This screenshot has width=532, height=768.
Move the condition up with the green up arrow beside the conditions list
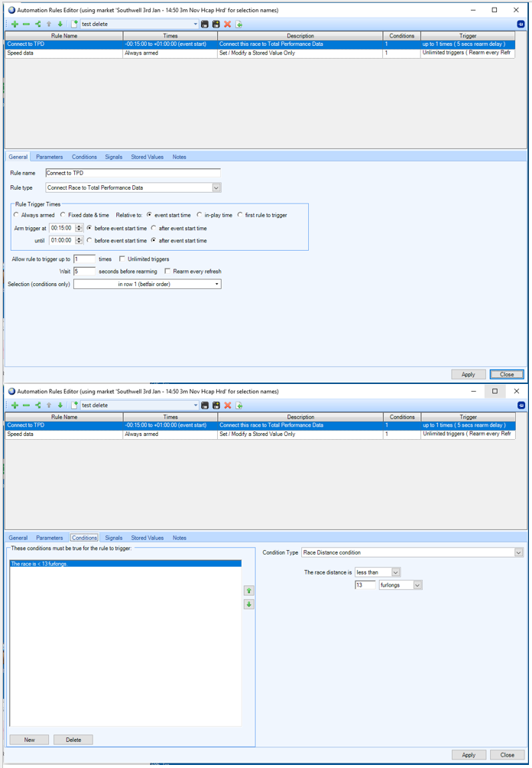point(249,591)
